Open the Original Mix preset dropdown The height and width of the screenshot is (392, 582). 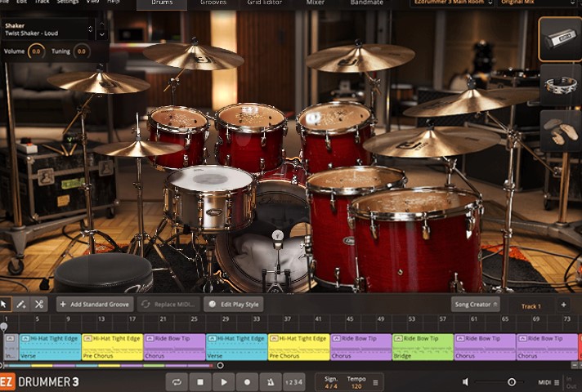coord(535,3)
